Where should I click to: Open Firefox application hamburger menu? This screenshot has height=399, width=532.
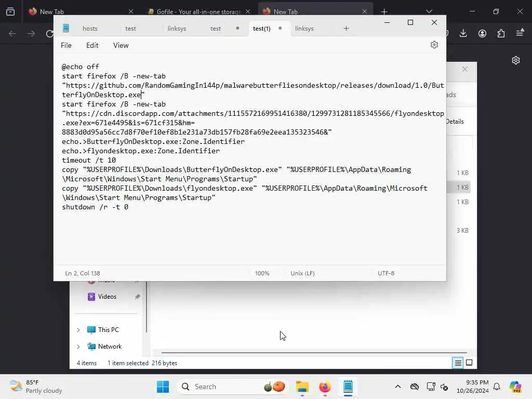pos(520,33)
